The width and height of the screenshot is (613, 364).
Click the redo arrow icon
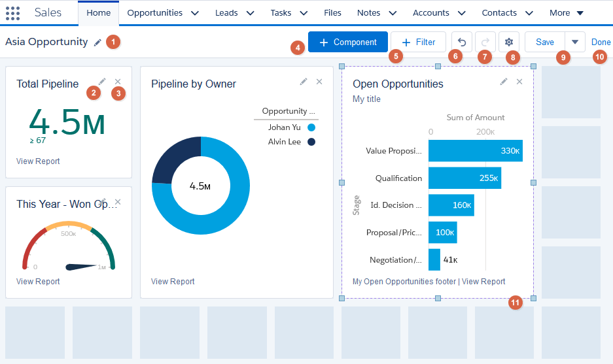tap(485, 42)
